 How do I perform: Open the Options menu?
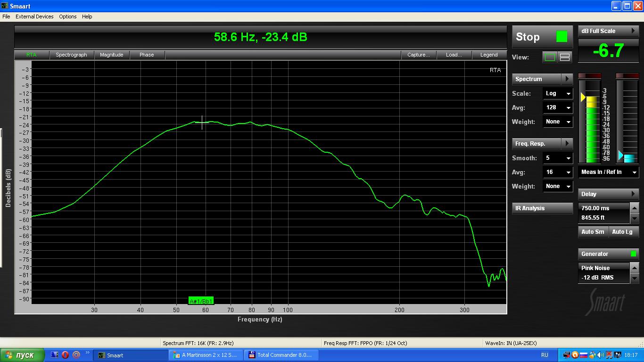click(68, 16)
